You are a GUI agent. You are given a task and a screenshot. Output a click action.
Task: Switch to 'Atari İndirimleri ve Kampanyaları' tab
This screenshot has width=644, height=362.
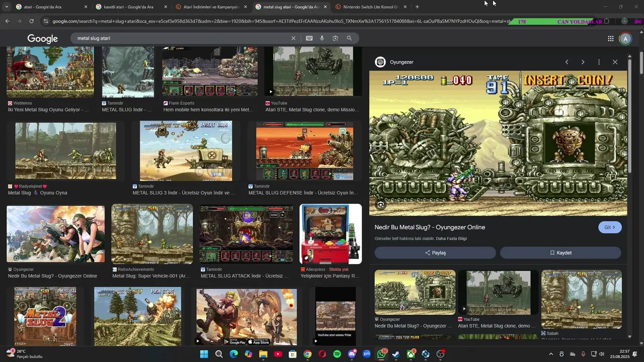(x=211, y=7)
